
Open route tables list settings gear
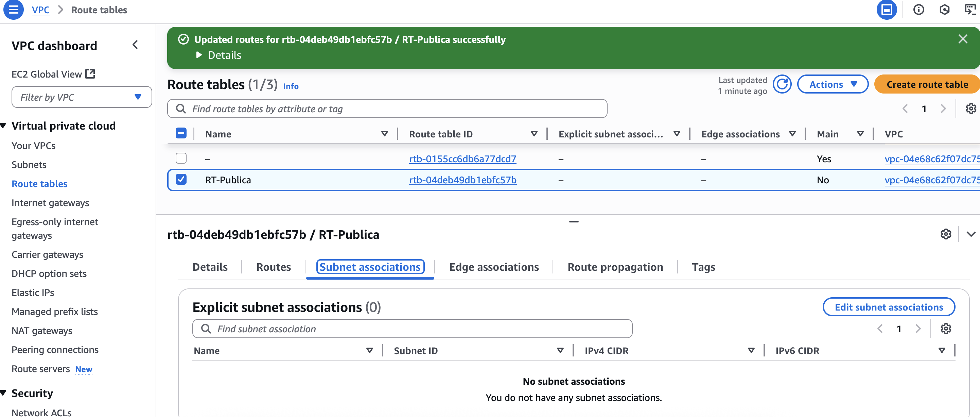(970, 109)
